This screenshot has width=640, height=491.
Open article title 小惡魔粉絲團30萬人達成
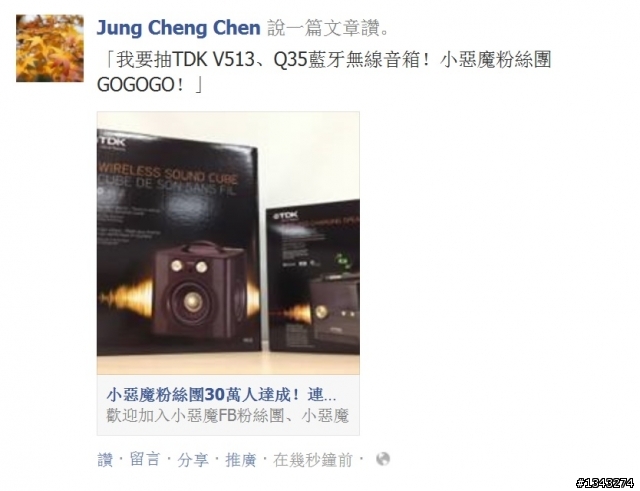[x=222, y=395]
